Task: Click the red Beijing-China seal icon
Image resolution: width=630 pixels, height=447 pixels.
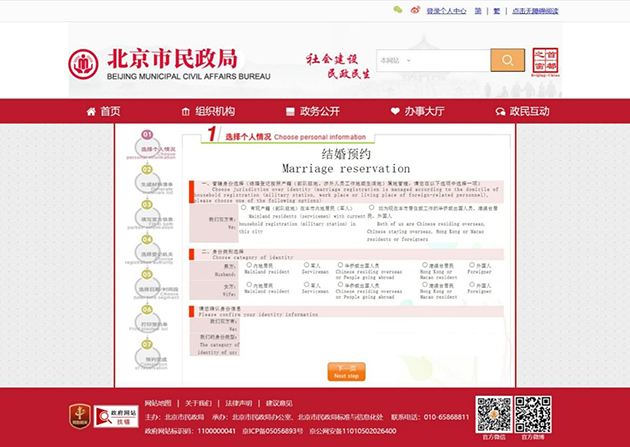Action: point(544,60)
